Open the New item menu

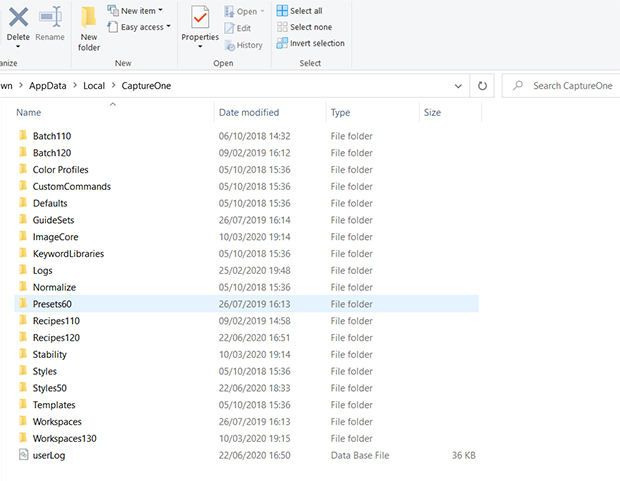click(135, 11)
